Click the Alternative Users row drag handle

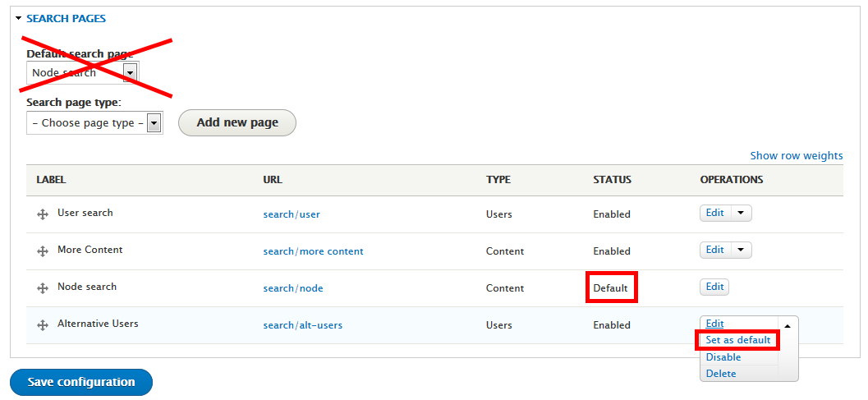point(43,325)
